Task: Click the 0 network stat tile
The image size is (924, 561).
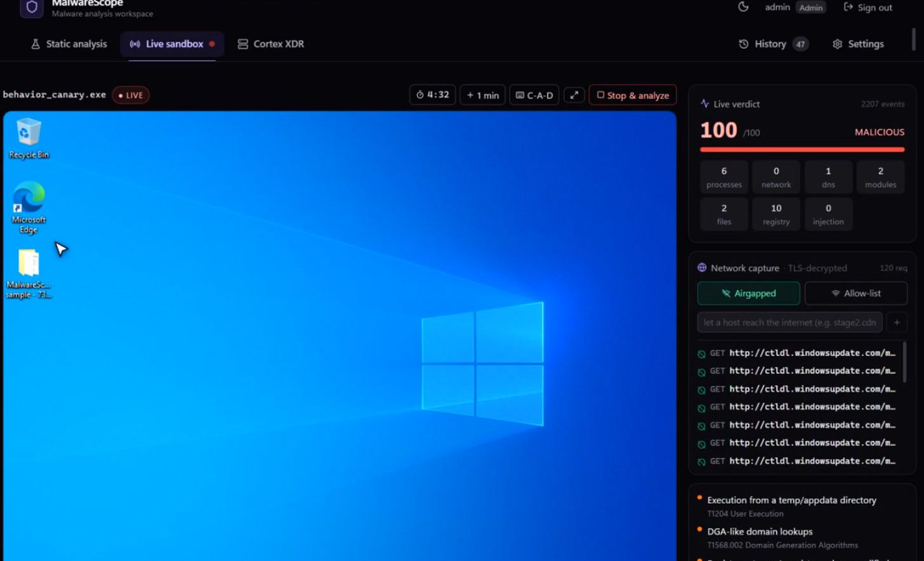Action: click(x=776, y=177)
